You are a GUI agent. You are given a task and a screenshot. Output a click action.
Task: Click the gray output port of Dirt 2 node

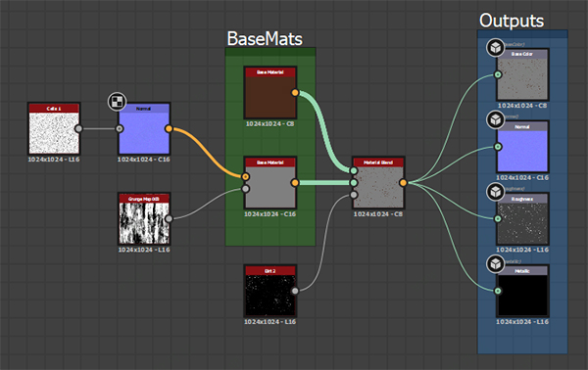295,291
